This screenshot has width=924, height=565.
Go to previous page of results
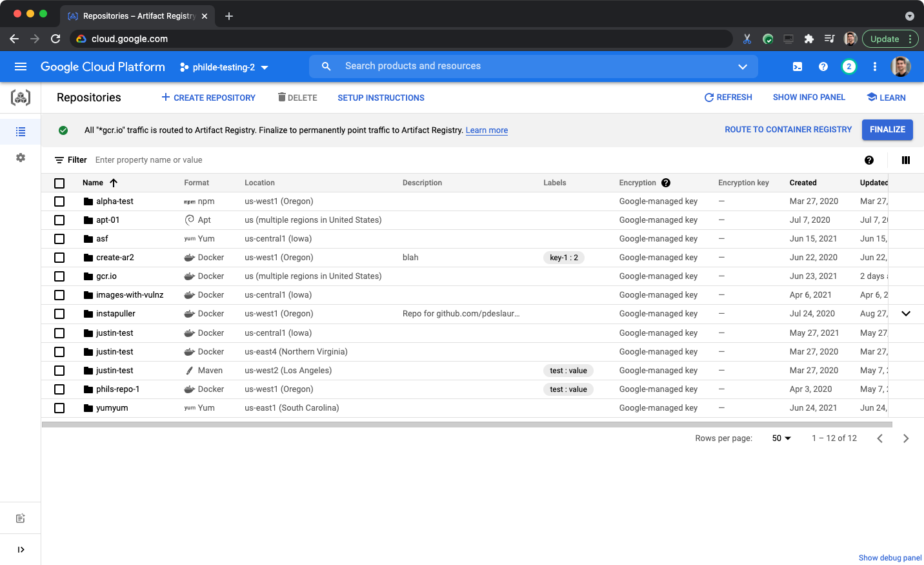pyautogui.click(x=880, y=438)
